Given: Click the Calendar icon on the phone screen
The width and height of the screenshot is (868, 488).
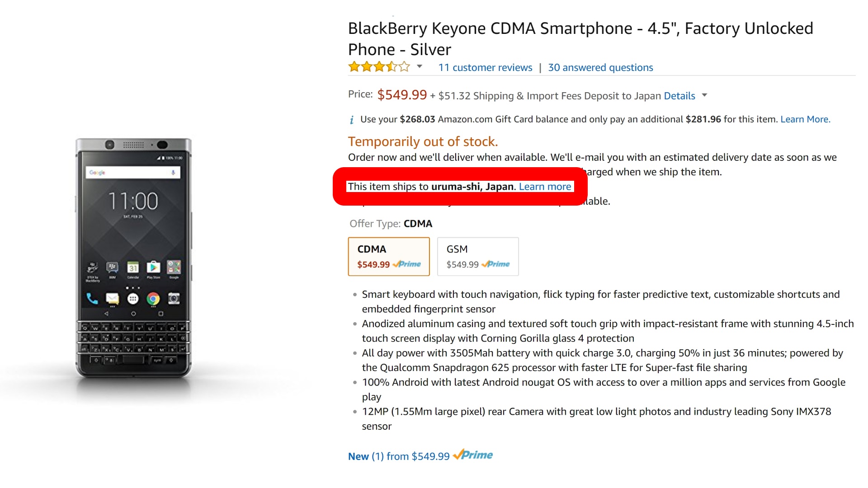Looking at the screenshot, I should click(x=133, y=267).
